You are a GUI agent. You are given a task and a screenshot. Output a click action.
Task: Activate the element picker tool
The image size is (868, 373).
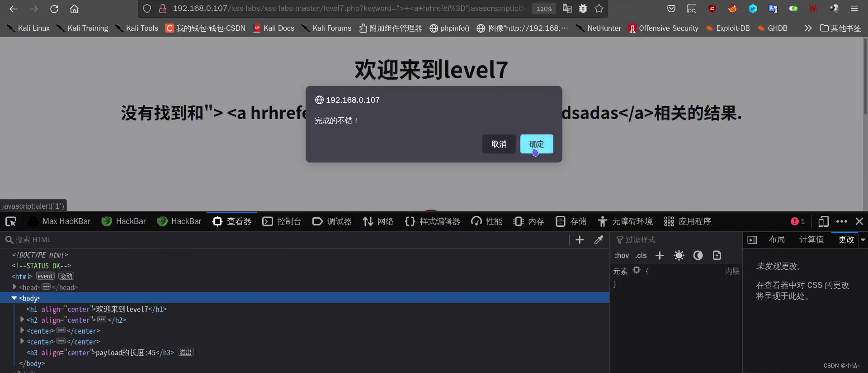pyautogui.click(x=11, y=221)
